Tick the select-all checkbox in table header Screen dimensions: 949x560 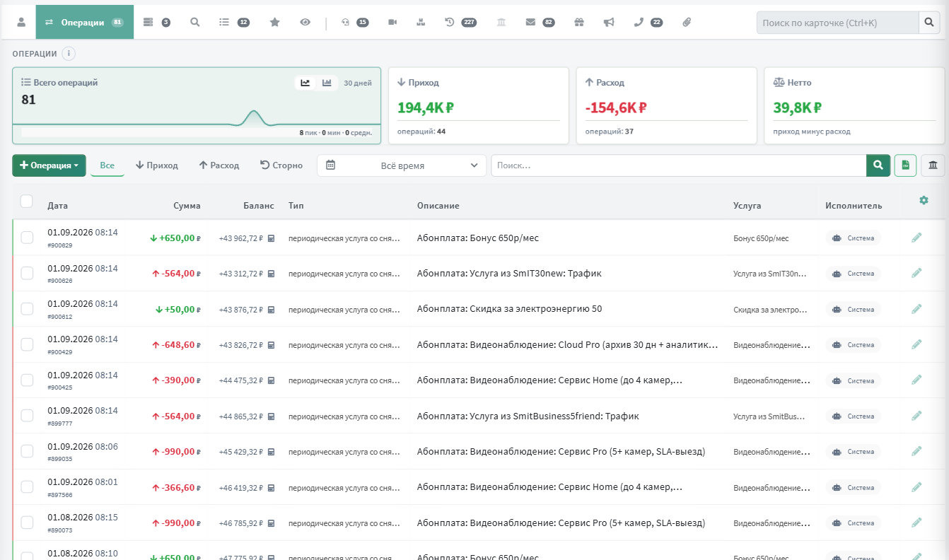(27, 202)
